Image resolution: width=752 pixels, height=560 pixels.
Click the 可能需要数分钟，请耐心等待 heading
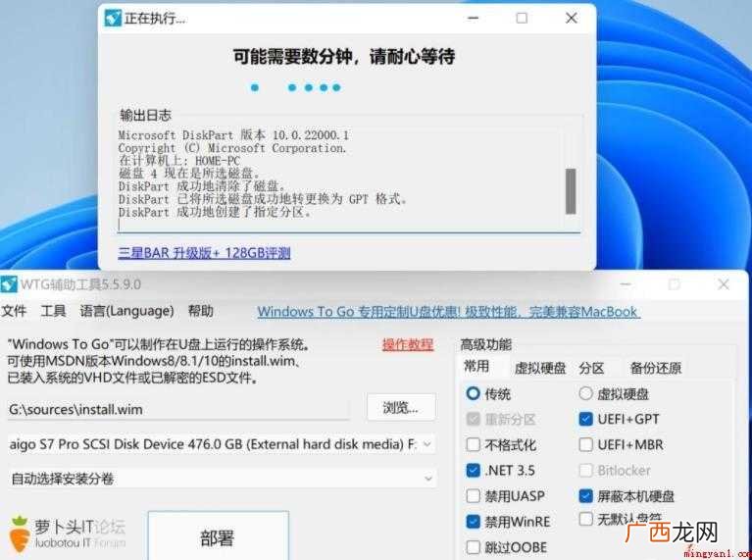344,57
